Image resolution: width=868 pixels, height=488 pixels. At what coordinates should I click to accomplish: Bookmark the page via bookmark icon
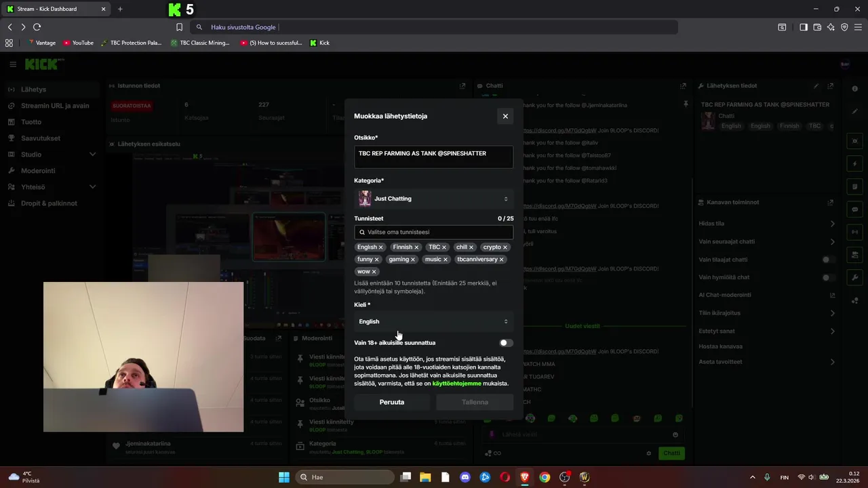(179, 27)
